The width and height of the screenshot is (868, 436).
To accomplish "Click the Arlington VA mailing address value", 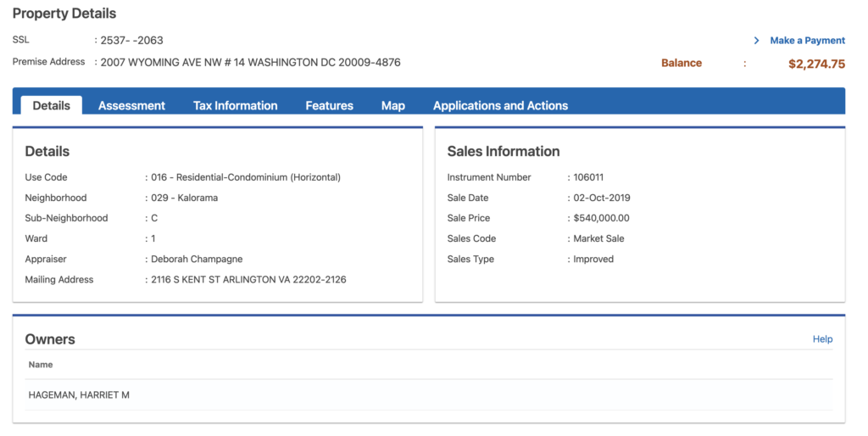I will [248, 280].
